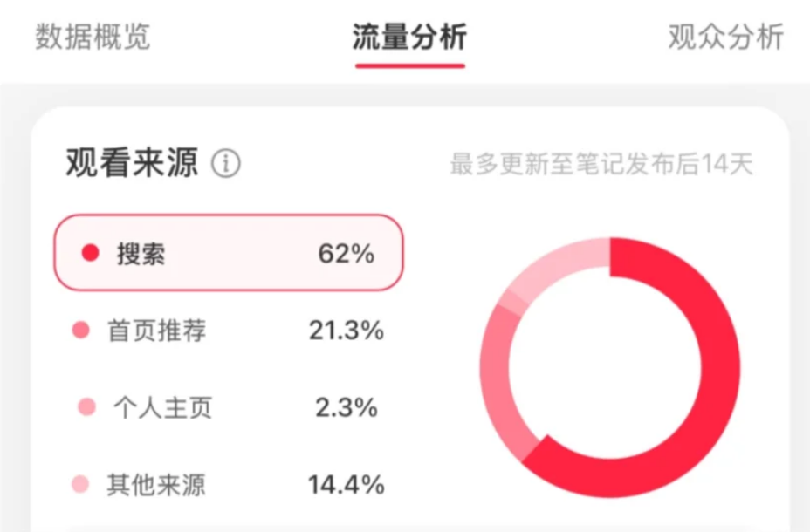This screenshot has width=810, height=532.
Task: Expand details for the 62% search value
Action: [x=347, y=253]
